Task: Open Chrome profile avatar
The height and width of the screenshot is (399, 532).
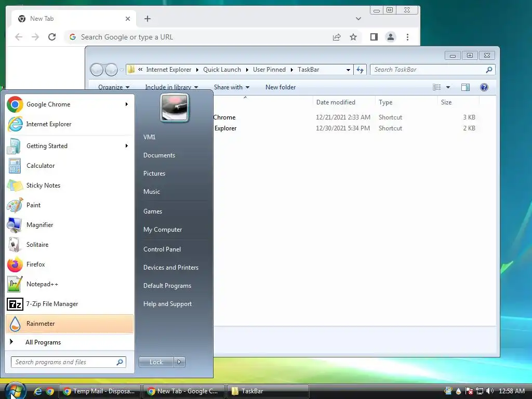Action: click(391, 37)
